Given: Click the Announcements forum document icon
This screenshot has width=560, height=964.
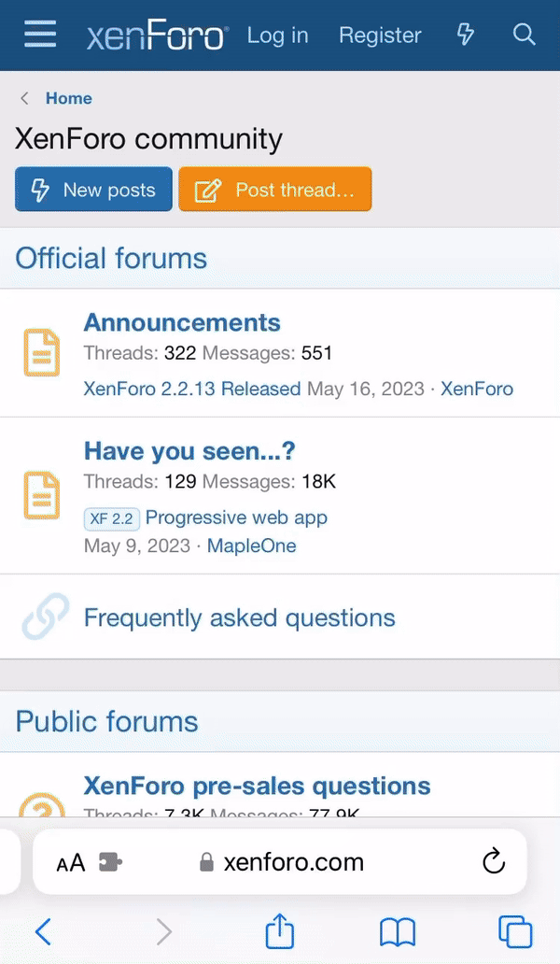Looking at the screenshot, I should [x=42, y=353].
